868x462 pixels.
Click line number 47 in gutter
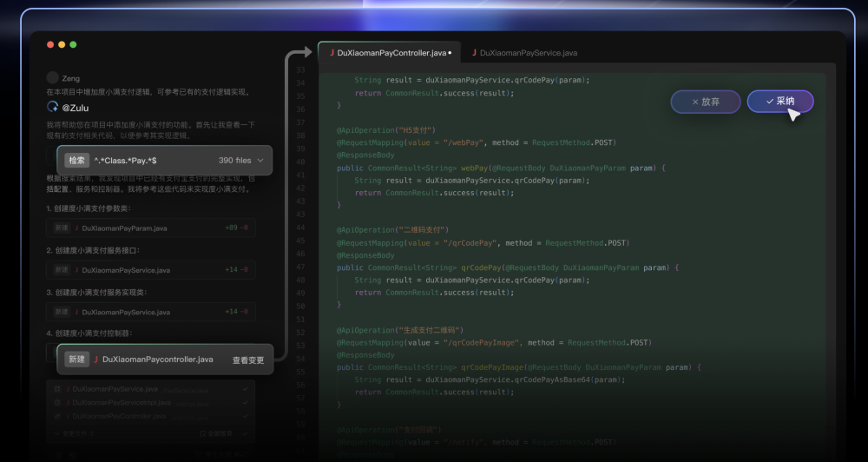(300, 267)
